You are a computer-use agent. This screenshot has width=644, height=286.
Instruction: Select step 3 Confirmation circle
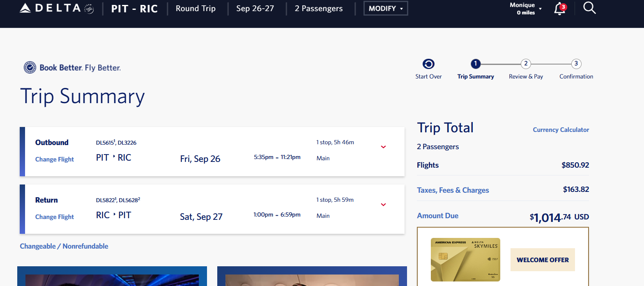pyautogui.click(x=576, y=64)
